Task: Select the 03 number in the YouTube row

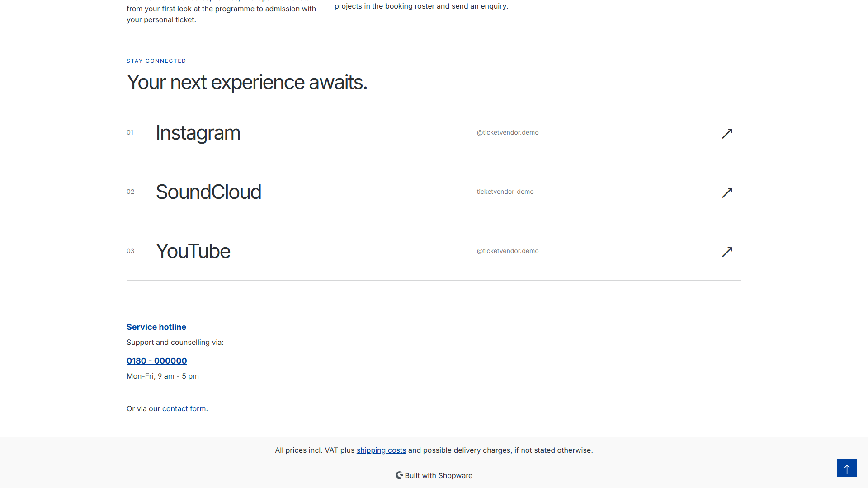Action: pos(130,251)
